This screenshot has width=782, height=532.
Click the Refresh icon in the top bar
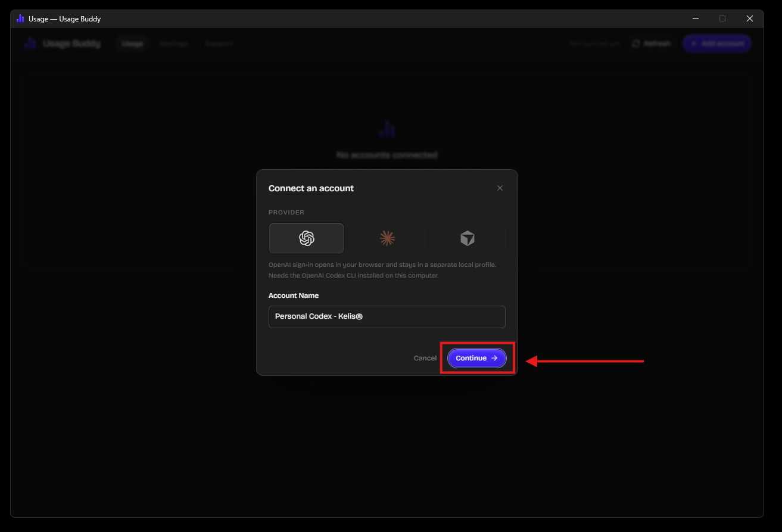pos(636,43)
